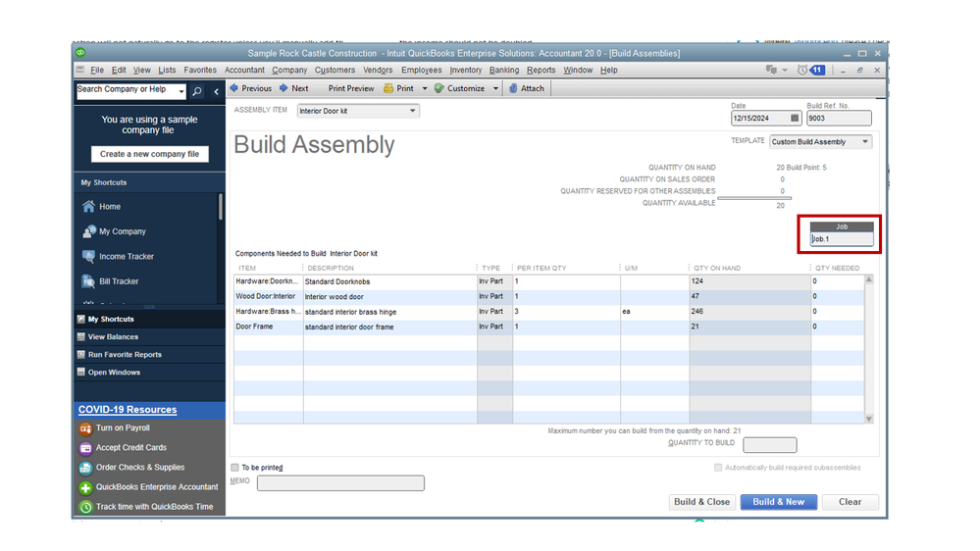The height and width of the screenshot is (551, 980).
Task: Click Create a new company file button
Action: pos(149,154)
